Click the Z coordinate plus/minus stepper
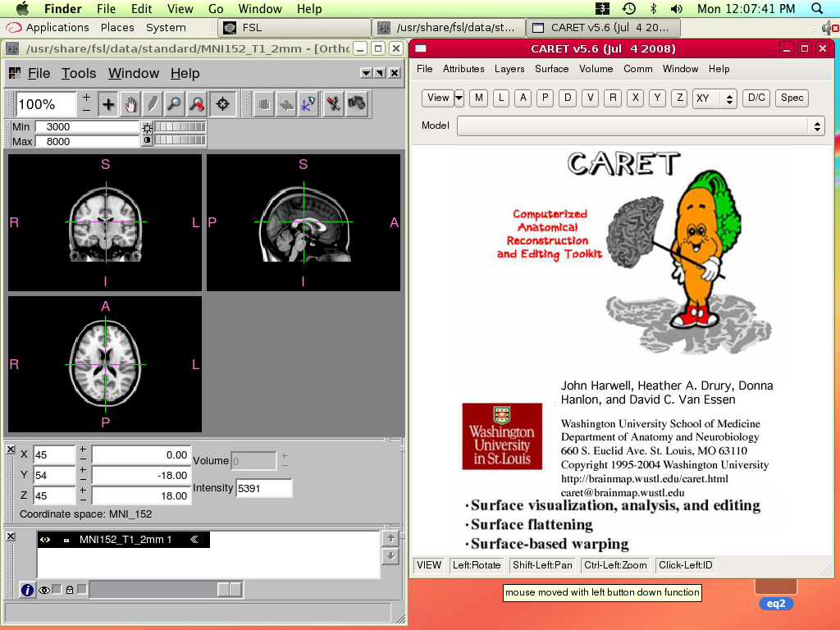Viewport: 840px width, 630px height. point(83,495)
